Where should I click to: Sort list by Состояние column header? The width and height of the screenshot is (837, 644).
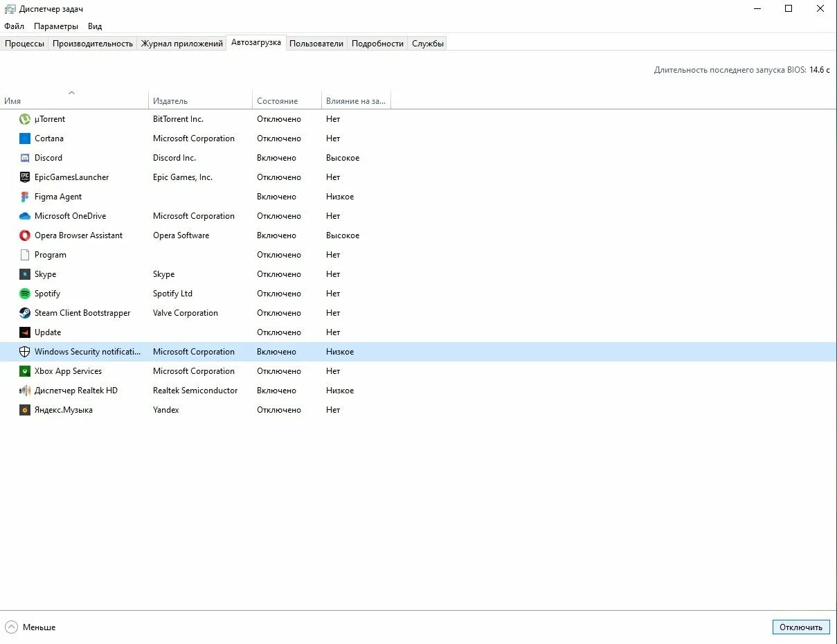coord(287,100)
